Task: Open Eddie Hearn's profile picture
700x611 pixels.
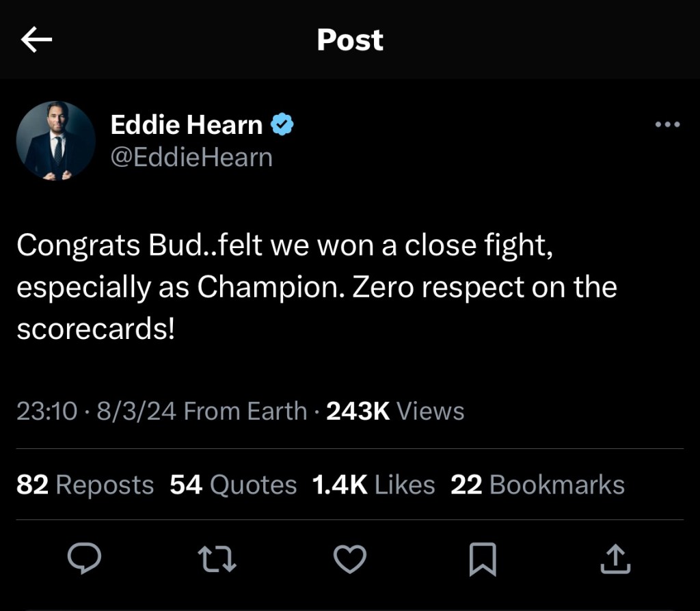Action: [x=55, y=141]
